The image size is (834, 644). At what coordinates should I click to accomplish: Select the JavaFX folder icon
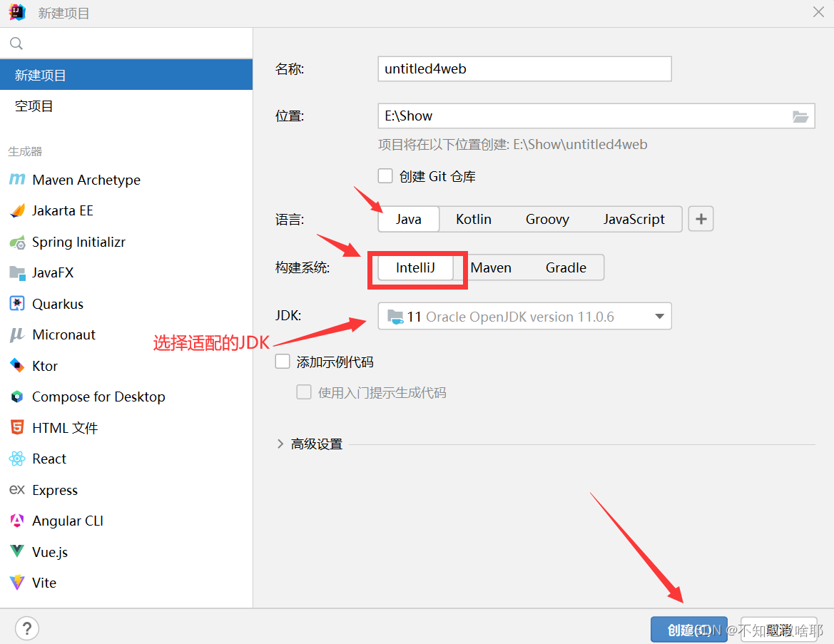(x=17, y=273)
